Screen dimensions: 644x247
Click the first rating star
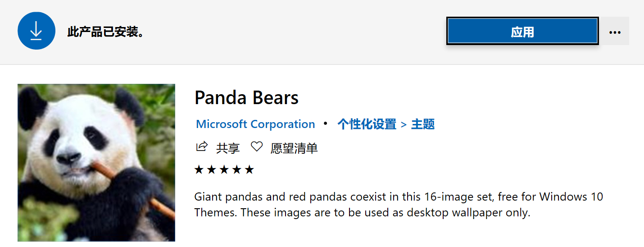click(199, 169)
